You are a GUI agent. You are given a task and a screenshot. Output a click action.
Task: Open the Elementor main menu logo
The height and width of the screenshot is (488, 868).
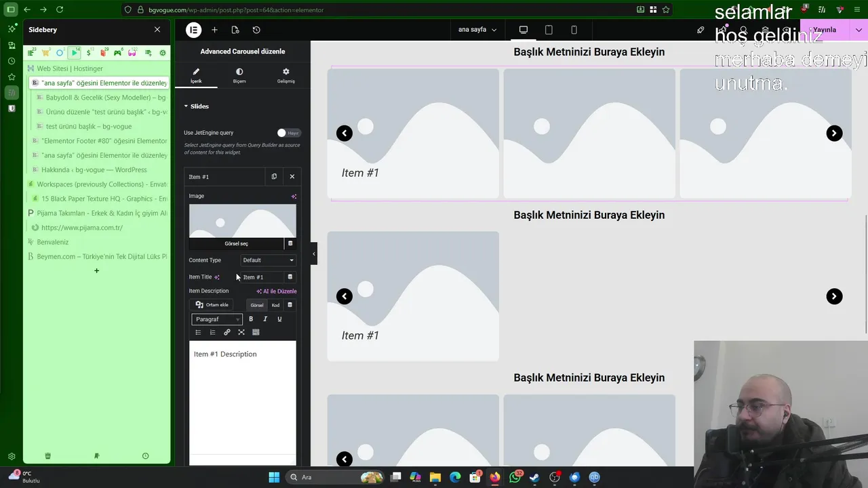pyautogui.click(x=193, y=30)
